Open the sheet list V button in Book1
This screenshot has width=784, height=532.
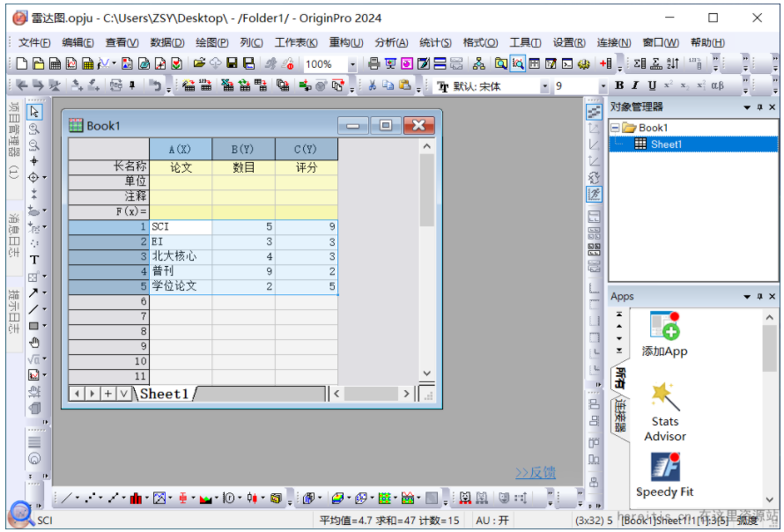tap(123, 394)
